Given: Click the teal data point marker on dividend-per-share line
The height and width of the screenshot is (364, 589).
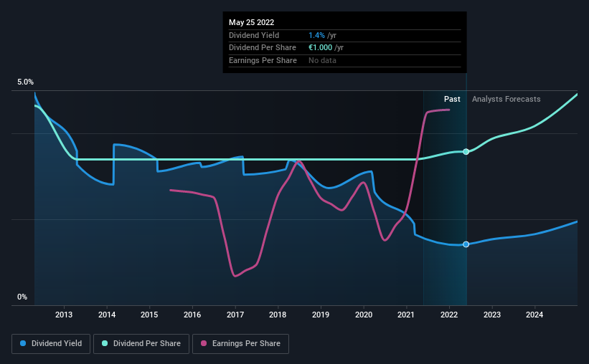Looking at the screenshot, I should coord(466,152).
